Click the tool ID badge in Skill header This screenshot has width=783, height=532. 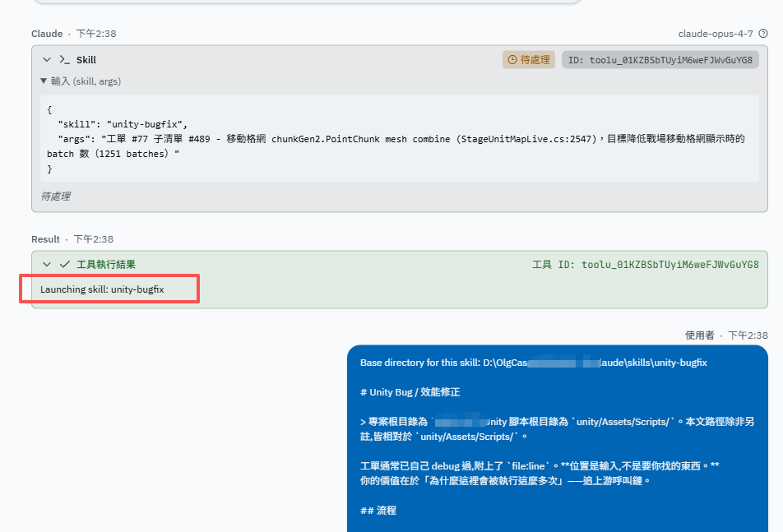point(660,60)
